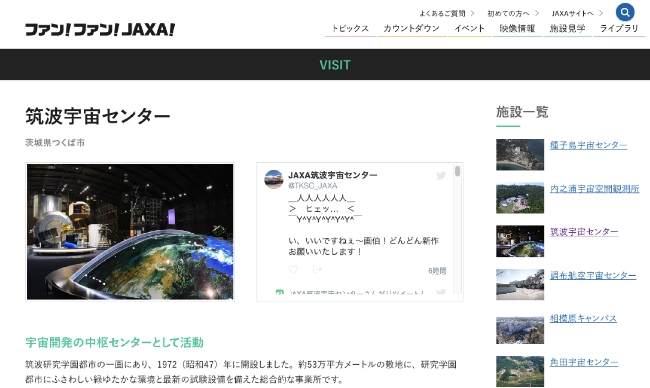Click the tweet timestamp 6時間

(437, 271)
